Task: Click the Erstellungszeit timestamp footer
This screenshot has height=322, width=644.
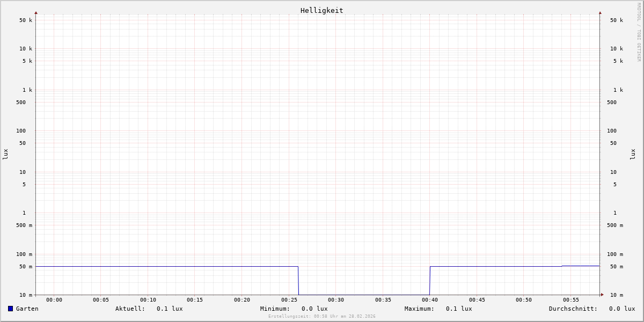Action: [x=322, y=317]
